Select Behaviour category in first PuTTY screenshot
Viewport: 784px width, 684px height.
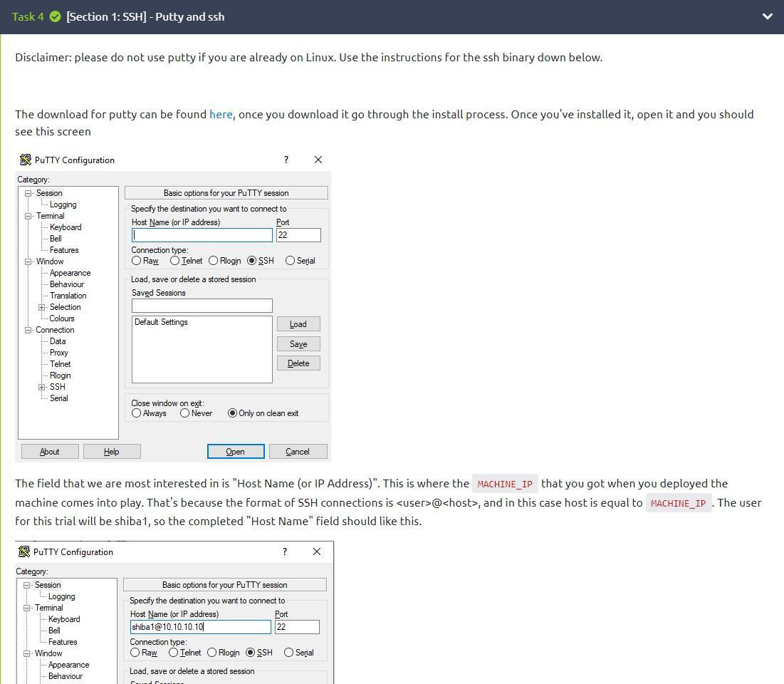[67, 284]
